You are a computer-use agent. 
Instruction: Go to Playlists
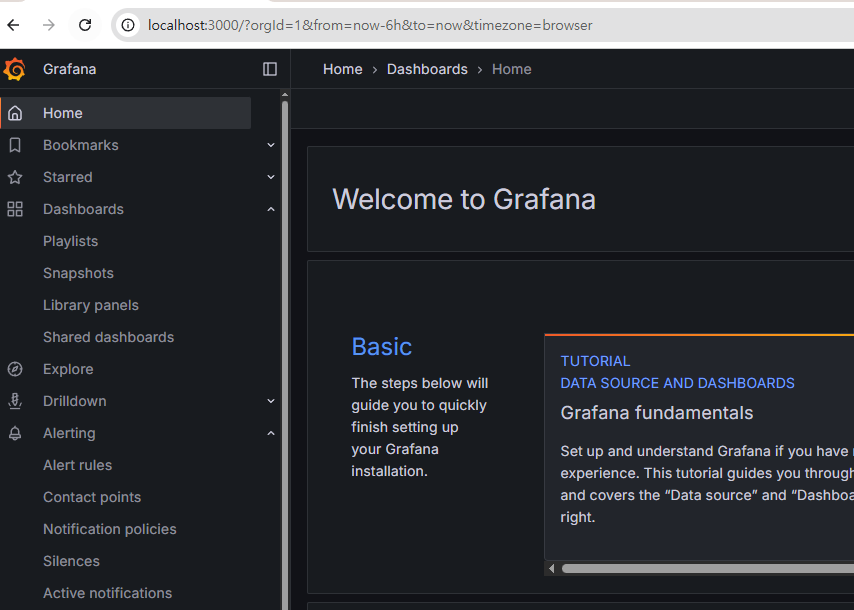click(70, 241)
